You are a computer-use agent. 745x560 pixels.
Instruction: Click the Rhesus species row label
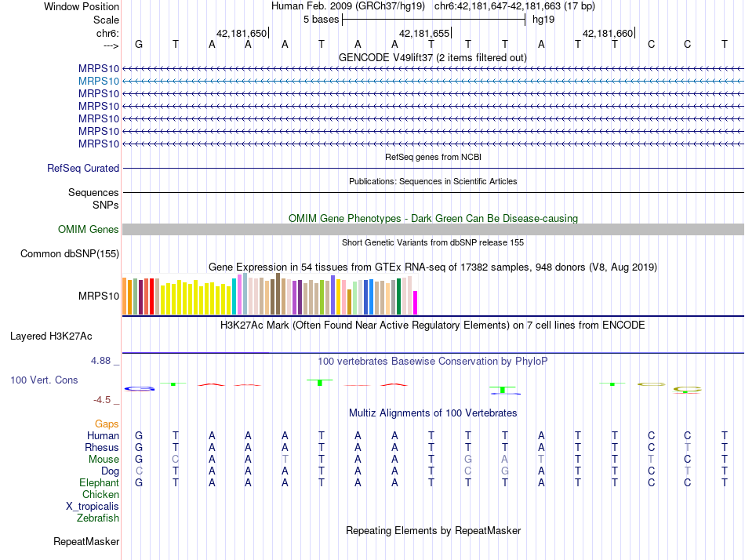tap(102, 447)
